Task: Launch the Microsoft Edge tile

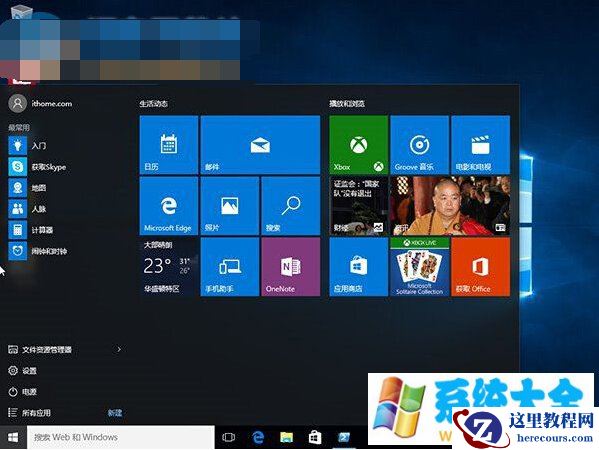Action: point(169,206)
